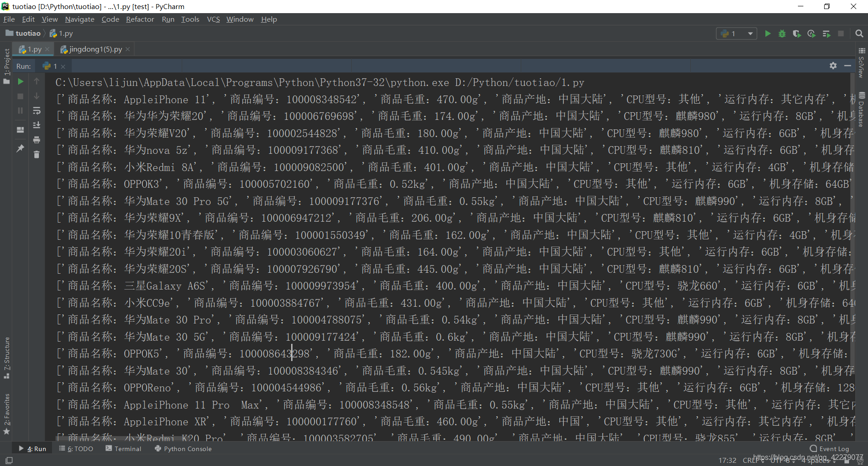Click the Pause output icon in Run panel
The height and width of the screenshot is (466, 868).
[20, 110]
